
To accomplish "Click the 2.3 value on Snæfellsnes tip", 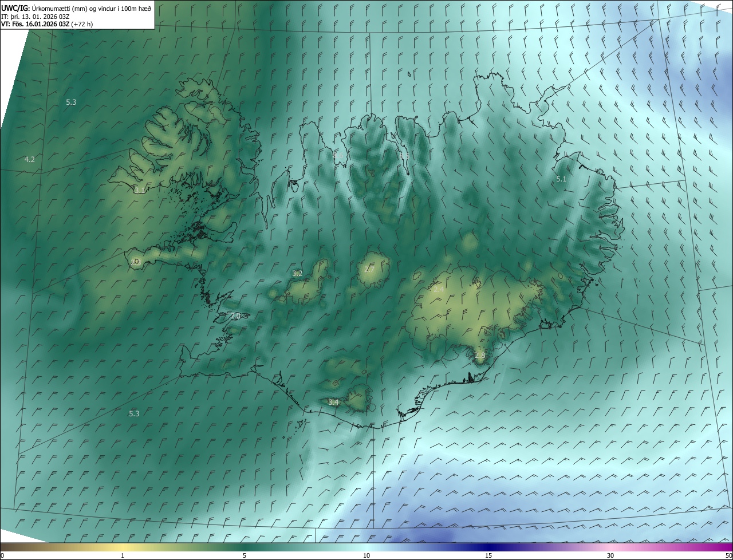I will point(136,262).
